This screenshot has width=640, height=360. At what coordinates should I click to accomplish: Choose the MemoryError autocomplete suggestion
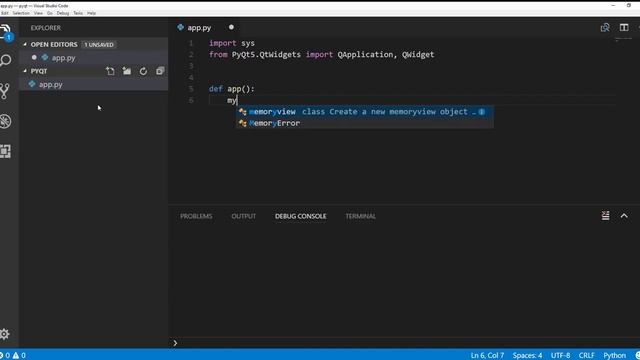364,123
